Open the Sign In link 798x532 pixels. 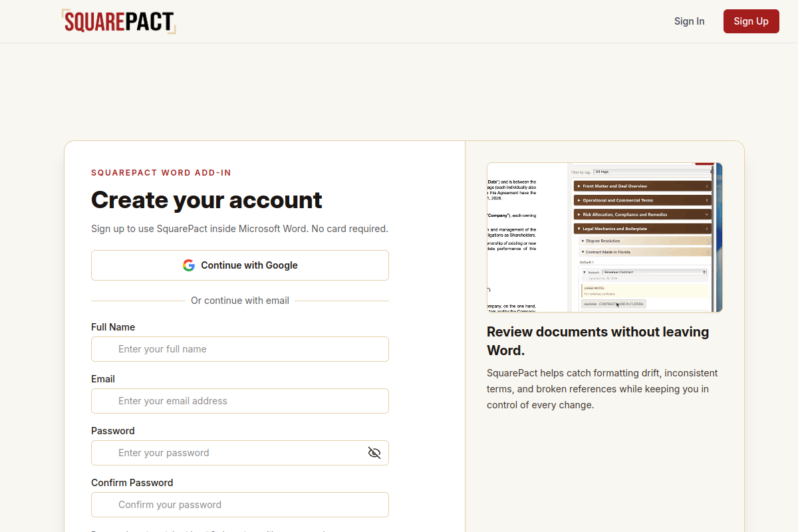coord(689,21)
